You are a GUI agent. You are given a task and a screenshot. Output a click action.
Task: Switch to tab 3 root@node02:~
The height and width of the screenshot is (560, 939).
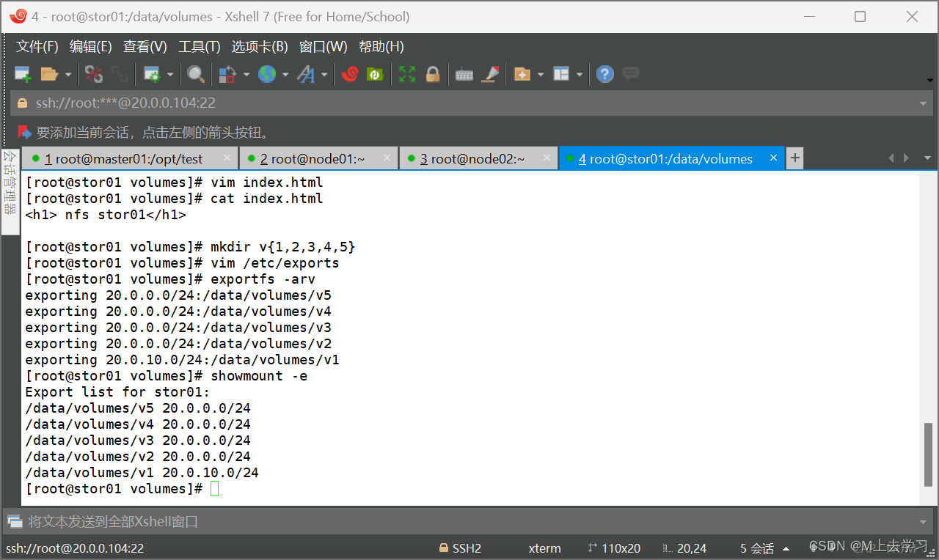(x=478, y=158)
